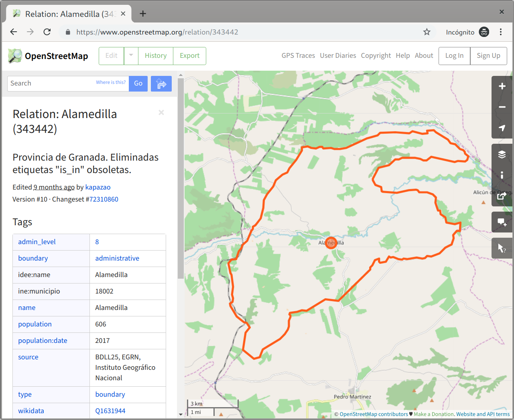Open the administrative value link

117,258
